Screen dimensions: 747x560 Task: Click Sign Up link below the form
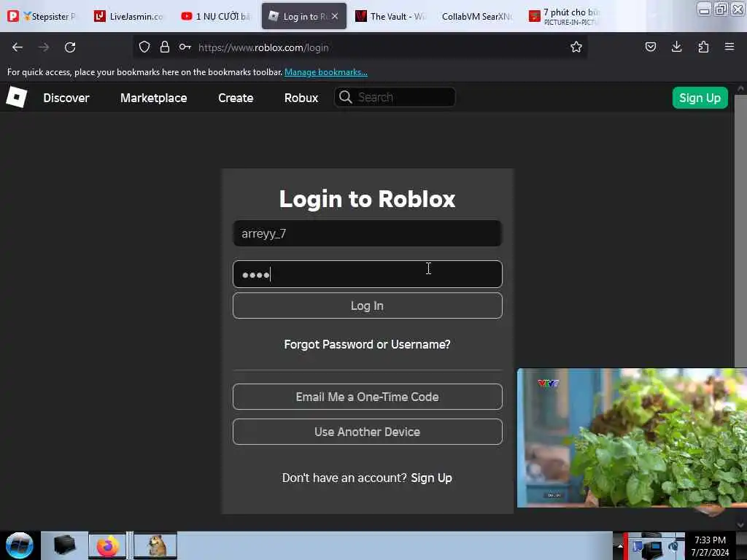pyautogui.click(x=431, y=478)
